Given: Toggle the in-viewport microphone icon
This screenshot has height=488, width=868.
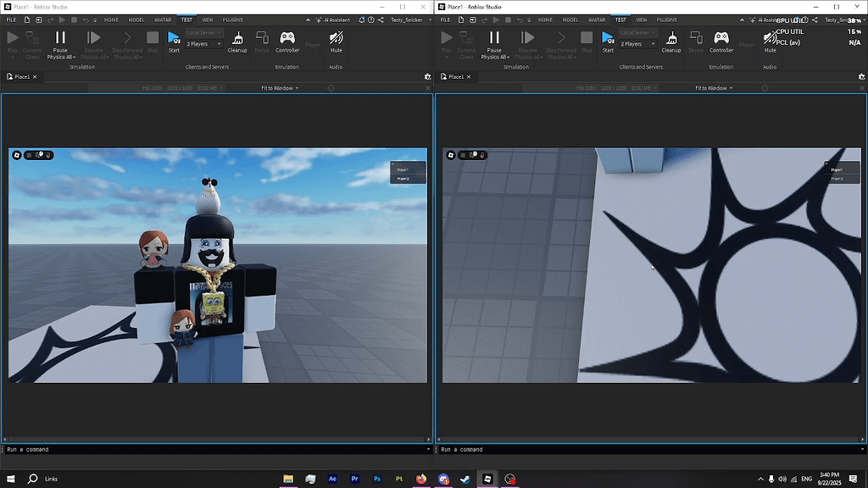Looking at the screenshot, I should click(42, 155).
